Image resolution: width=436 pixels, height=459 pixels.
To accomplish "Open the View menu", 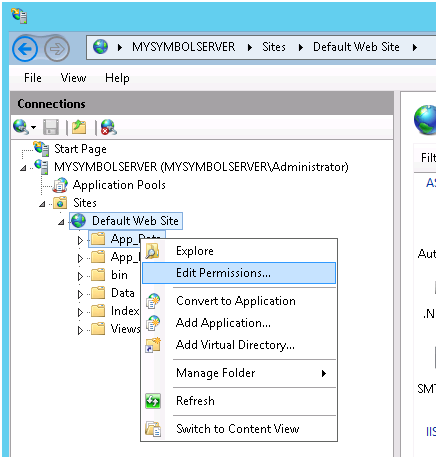I will click(73, 78).
